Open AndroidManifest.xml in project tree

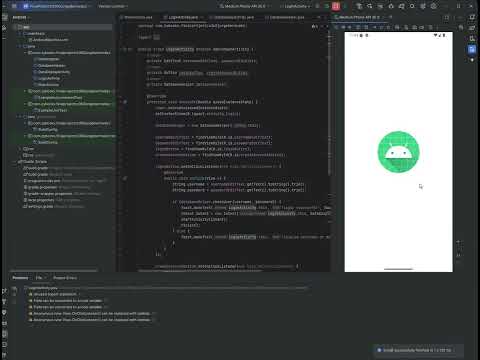pos(49,40)
